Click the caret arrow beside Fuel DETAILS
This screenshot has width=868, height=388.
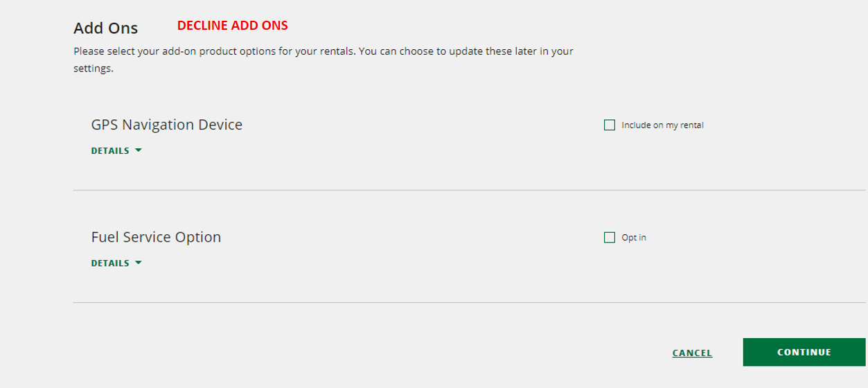pos(139,263)
